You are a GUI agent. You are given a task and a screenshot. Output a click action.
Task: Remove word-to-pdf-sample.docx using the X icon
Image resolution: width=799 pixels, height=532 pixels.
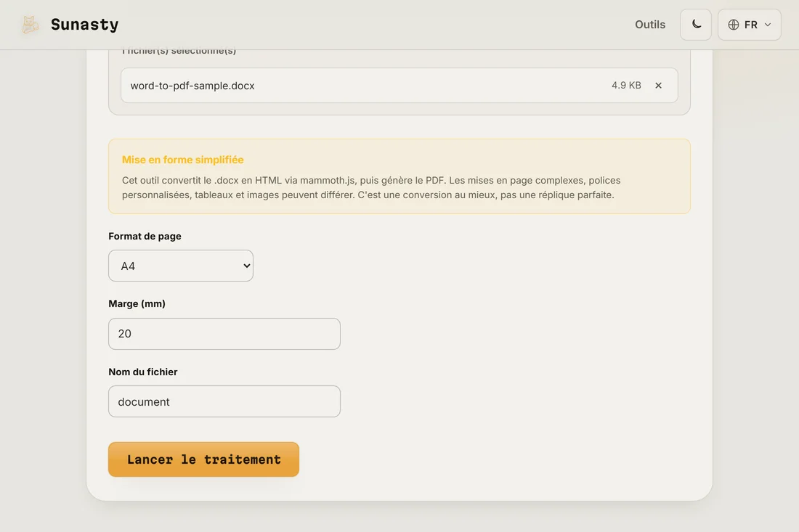658,86
